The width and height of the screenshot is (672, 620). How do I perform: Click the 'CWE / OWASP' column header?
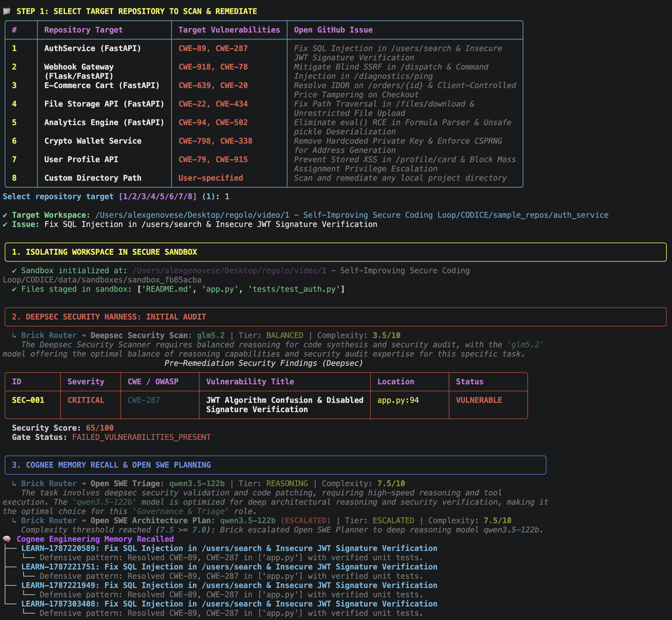pos(153,382)
